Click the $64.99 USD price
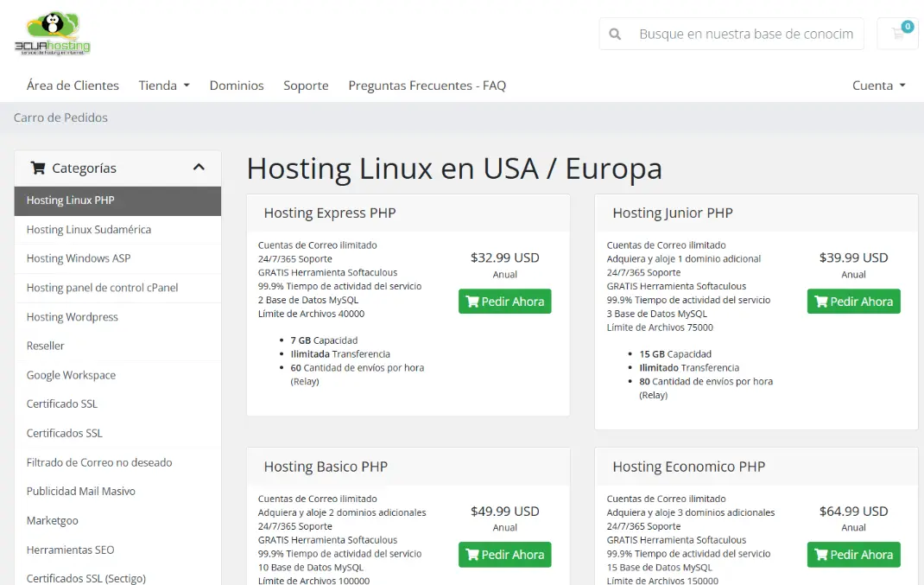The image size is (924, 585). [854, 512]
